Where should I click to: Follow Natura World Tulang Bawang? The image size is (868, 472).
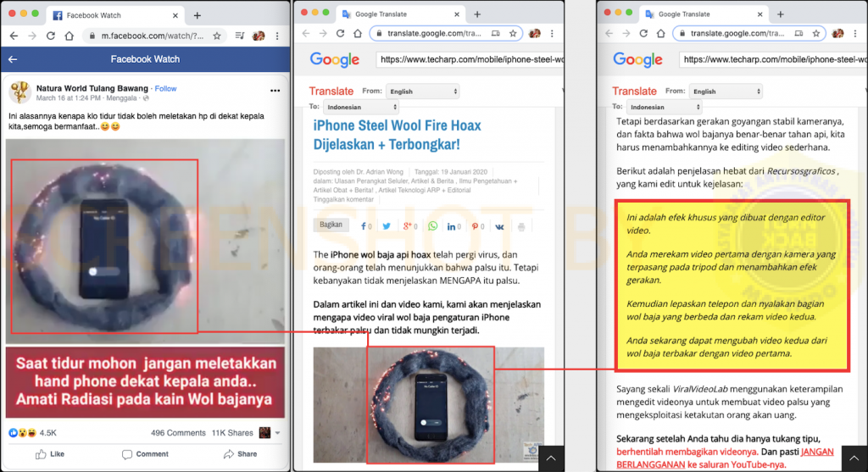click(165, 88)
